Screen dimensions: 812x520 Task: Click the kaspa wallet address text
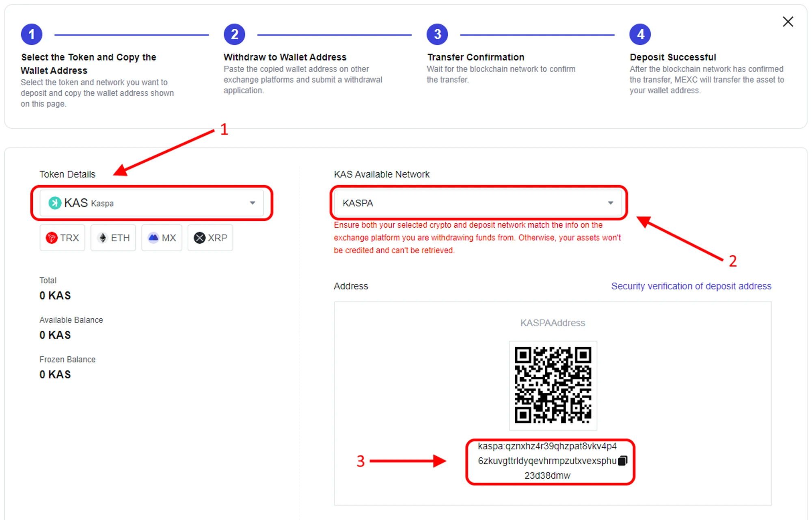click(546, 461)
